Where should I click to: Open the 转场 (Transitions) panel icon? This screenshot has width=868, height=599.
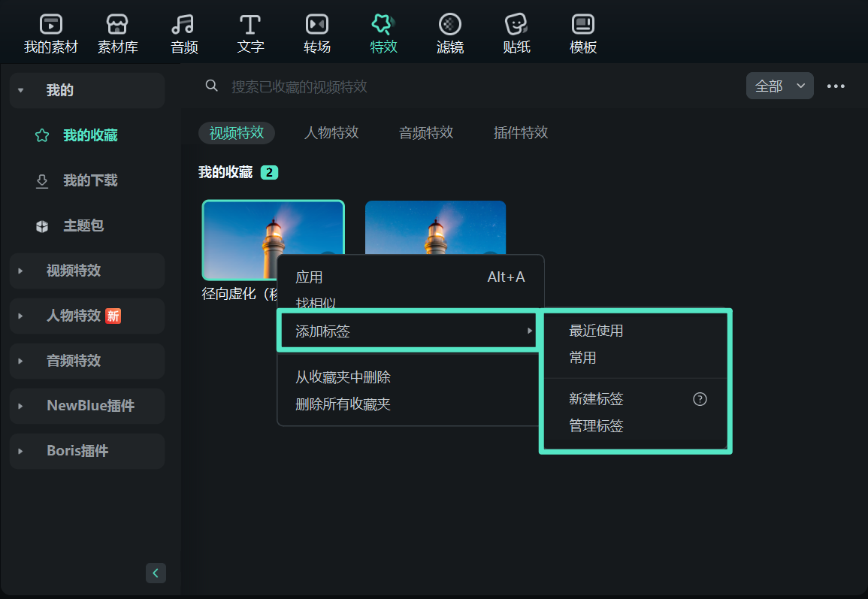click(316, 32)
